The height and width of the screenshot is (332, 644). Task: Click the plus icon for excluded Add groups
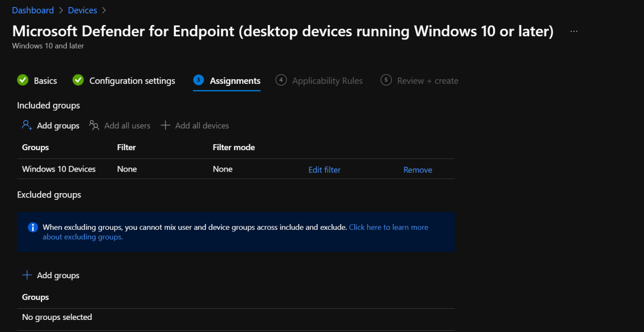(27, 275)
